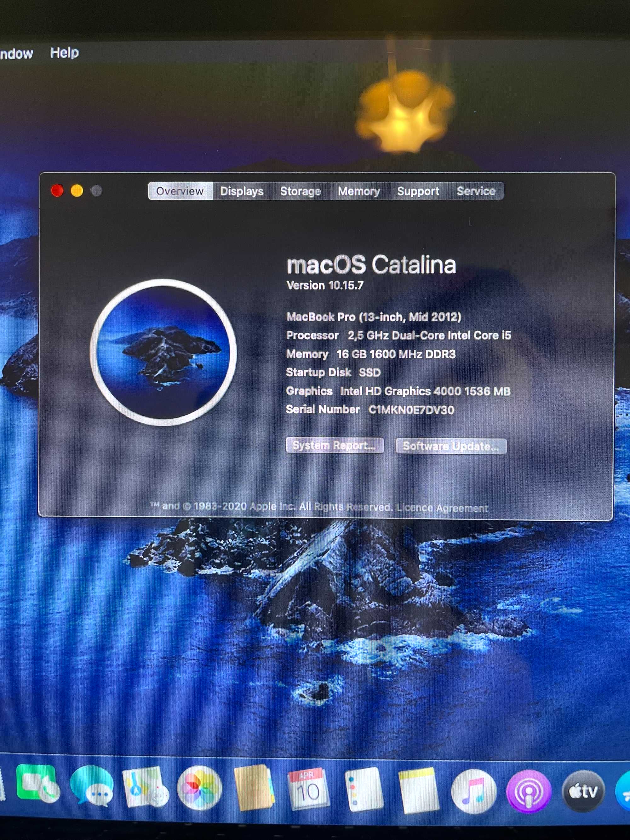The height and width of the screenshot is (840, 630).
Task: Open the Help menu in menu bar
Action: (x=64, y=52)
